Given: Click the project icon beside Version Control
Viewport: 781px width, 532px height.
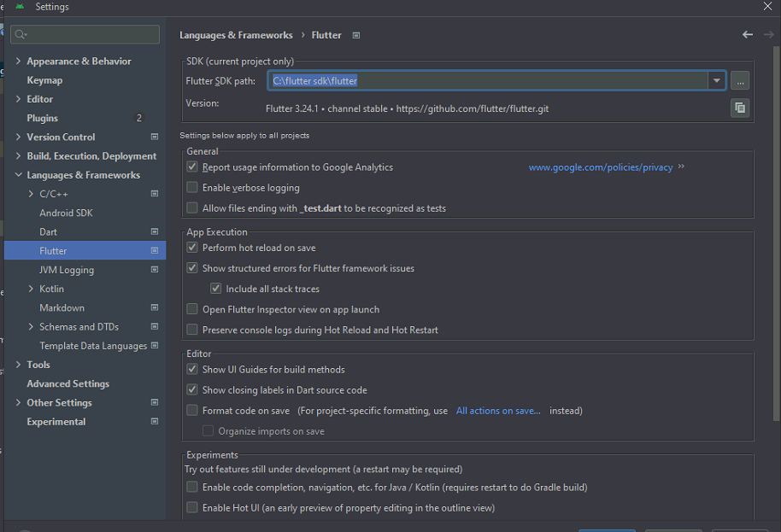Looking at the screenshot, I should (155, 137).
